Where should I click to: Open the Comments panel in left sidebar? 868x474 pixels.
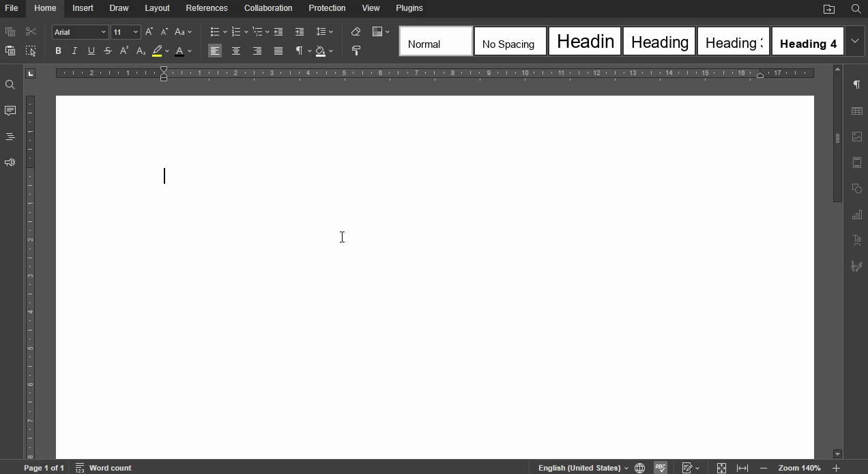pyautogui.click(x=10, y=111)
